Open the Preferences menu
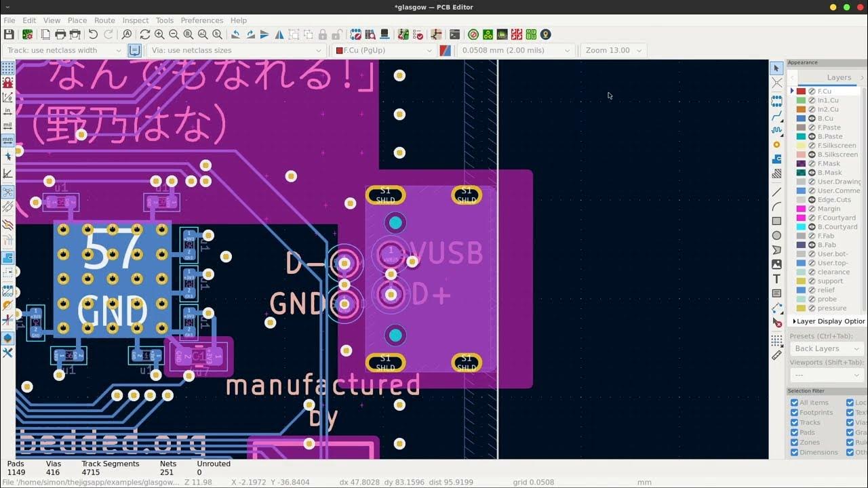Image resolution: width=868 pixels, height=488 pixels. (202, 20)
